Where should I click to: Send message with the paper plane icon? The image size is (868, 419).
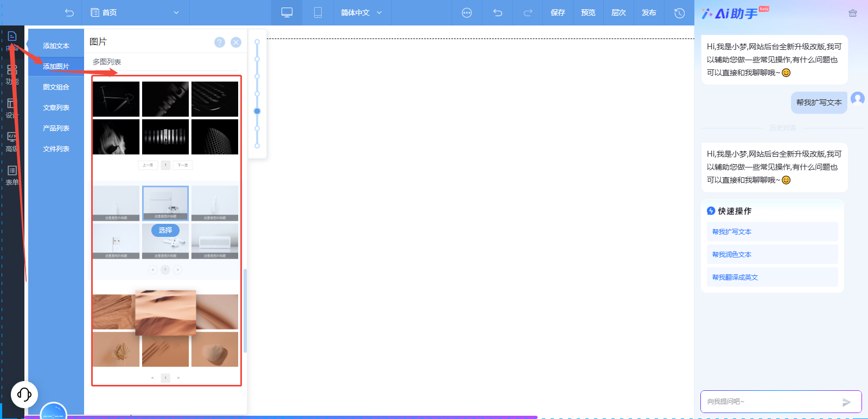click(x=846, y=402)
